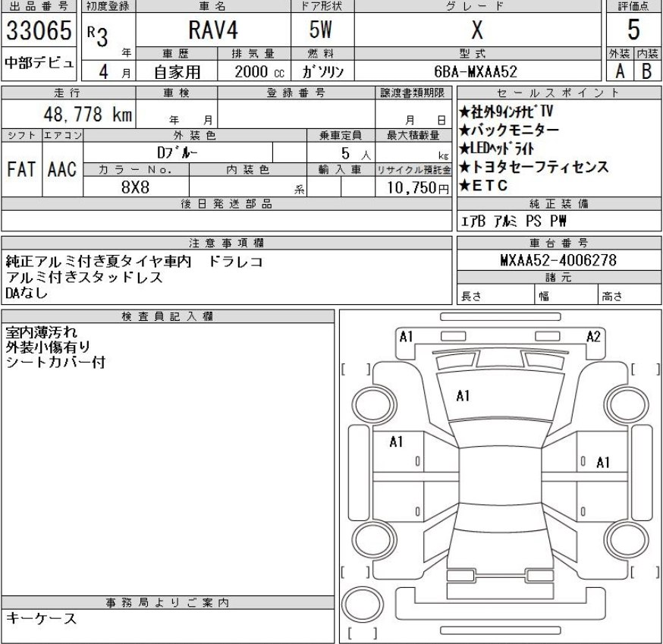This screenshot has height=644, width=663.
Task: Select sales point LEDヘッドライト
Action: [x=496, y=149]
